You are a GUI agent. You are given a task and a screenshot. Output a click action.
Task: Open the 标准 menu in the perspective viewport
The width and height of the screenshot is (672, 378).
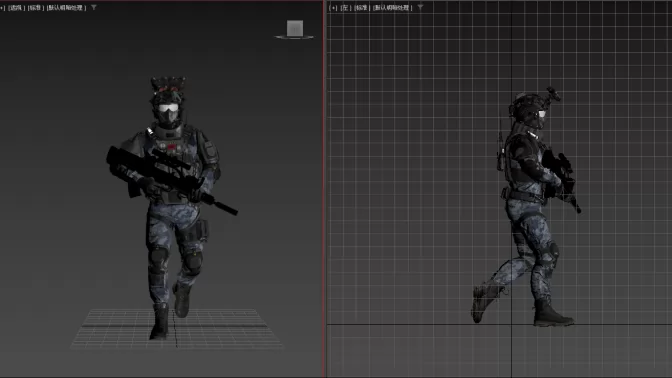point(36,8)
